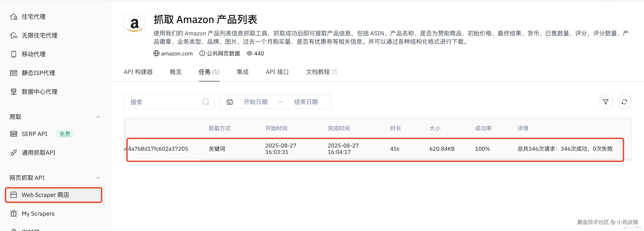Click the filter funnel icon button
The height and width of the screenshot is (231, 644).
point(605,102)
